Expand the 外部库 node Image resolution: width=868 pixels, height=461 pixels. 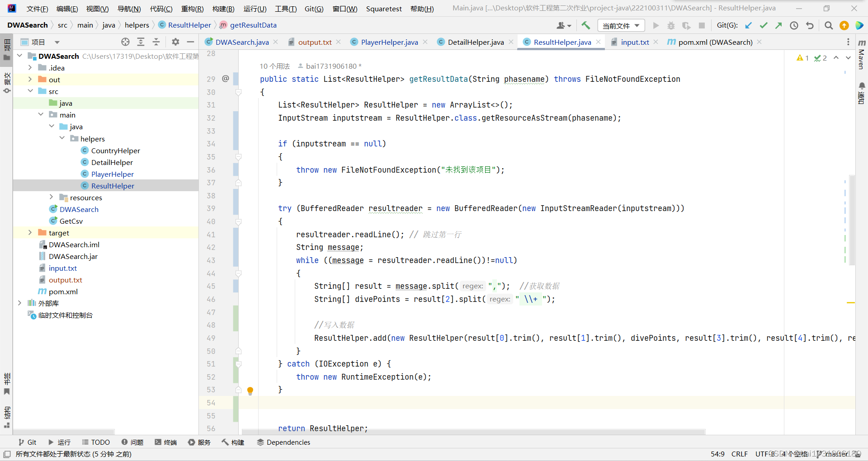pos(19,303)
